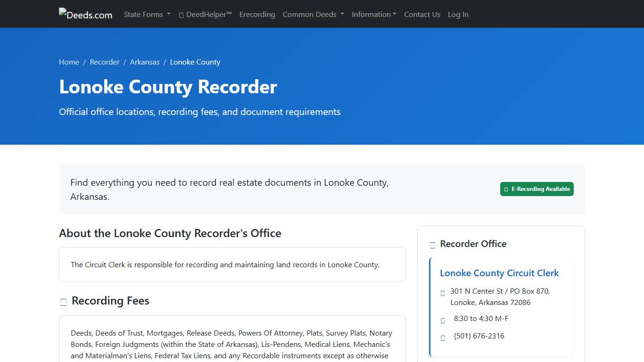Click the E-Recording Available button
This screenshot has width=644, height=362.
tap(537, 189)
